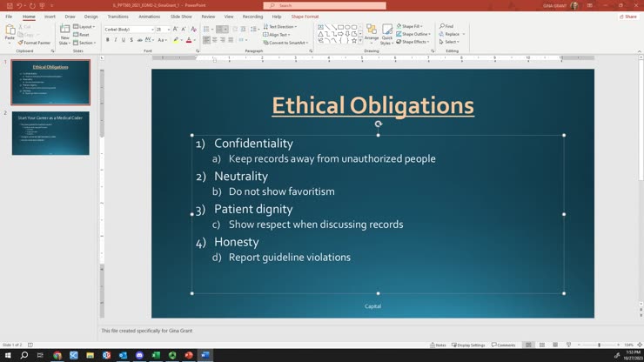Click the Paste icon

[x=10, y=32]
